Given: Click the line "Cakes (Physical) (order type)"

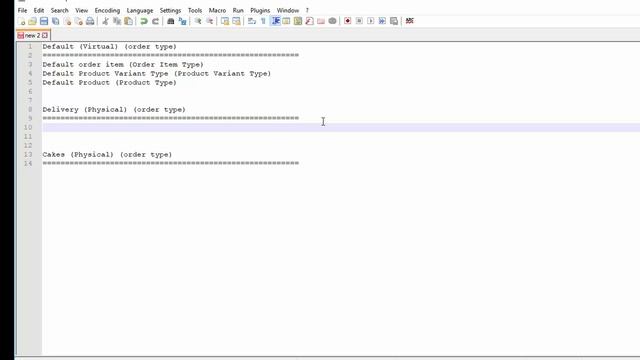Looking at the screenshot, I should point(107,154).
